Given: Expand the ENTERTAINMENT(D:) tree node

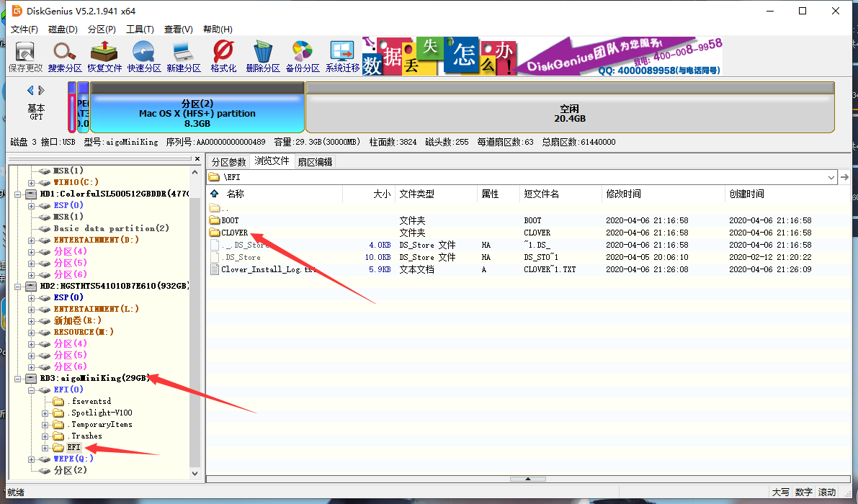Looking at the screenshot, I should [x=31, y=240].
